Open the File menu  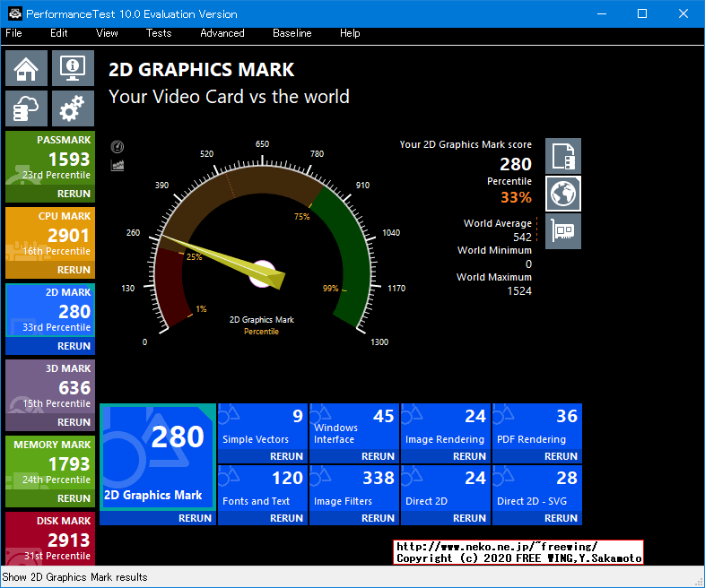(13, 33)
